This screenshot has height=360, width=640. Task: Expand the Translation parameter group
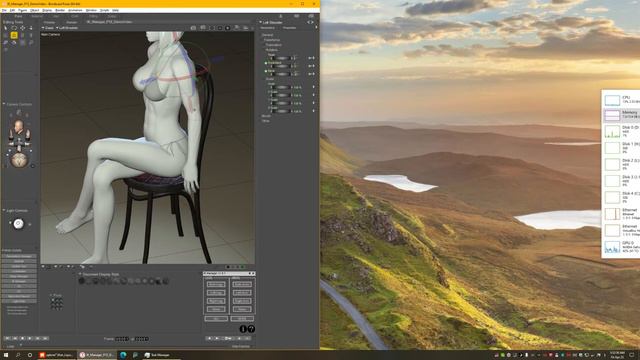coord(273,45)
